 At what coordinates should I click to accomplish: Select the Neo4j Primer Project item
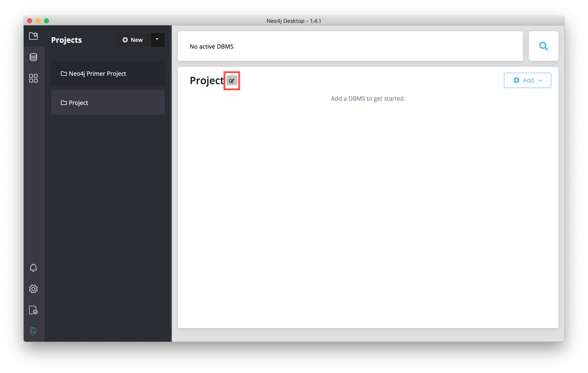(108, 73)
